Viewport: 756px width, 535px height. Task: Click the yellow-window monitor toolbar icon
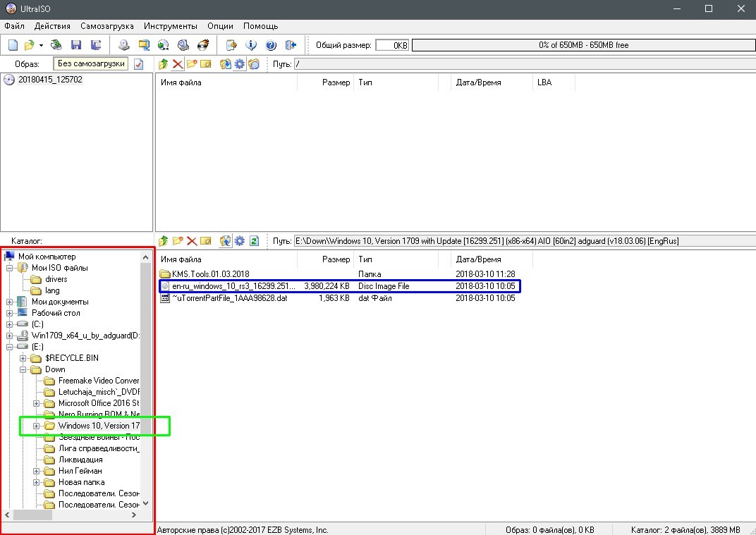144,45
